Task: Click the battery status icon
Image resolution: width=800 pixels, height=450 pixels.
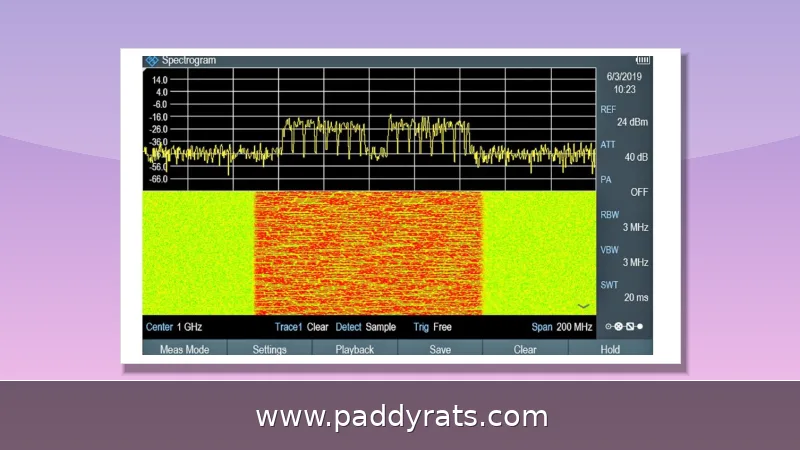Action: (x=643, y=60)
